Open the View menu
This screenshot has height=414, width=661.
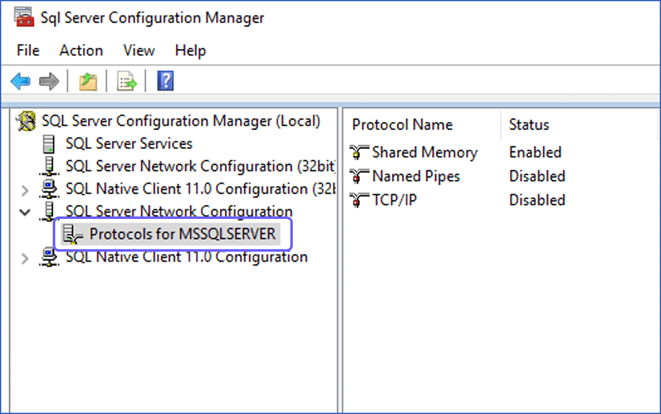pyautogui.click(x=139, y=50)
